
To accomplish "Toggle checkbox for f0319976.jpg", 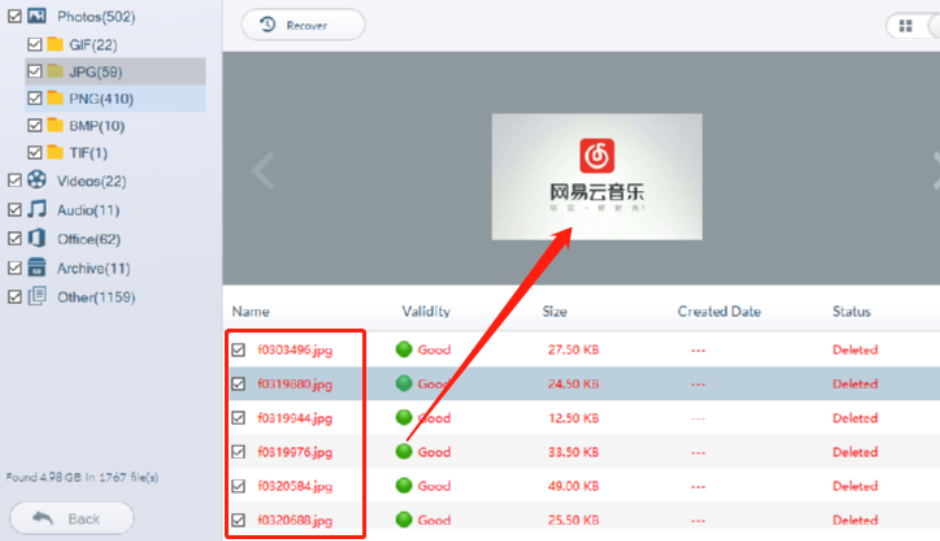I will 239,452.
